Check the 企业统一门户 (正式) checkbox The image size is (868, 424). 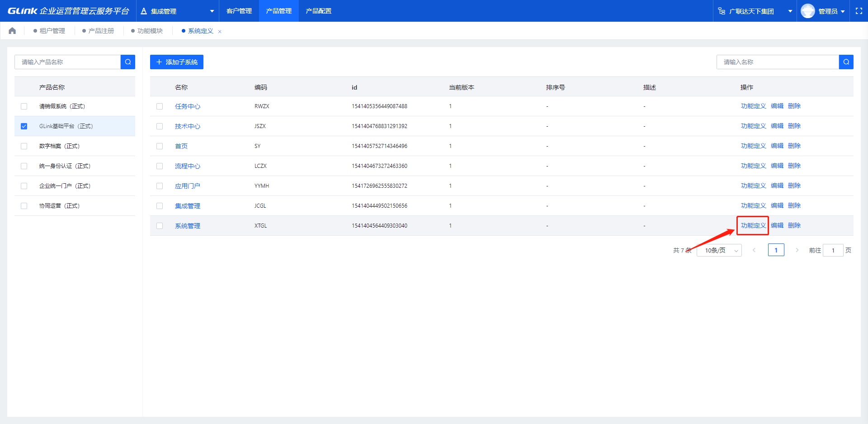[24, 186]
